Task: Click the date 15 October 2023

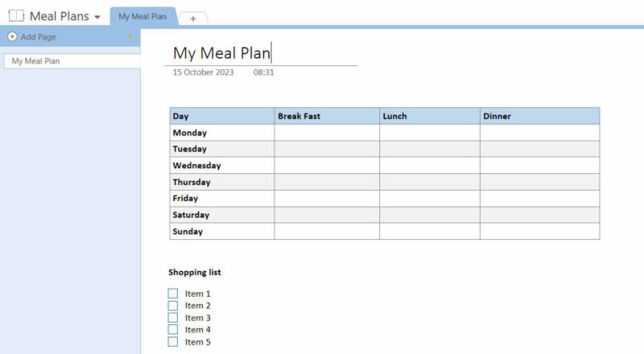Action: 203,72
